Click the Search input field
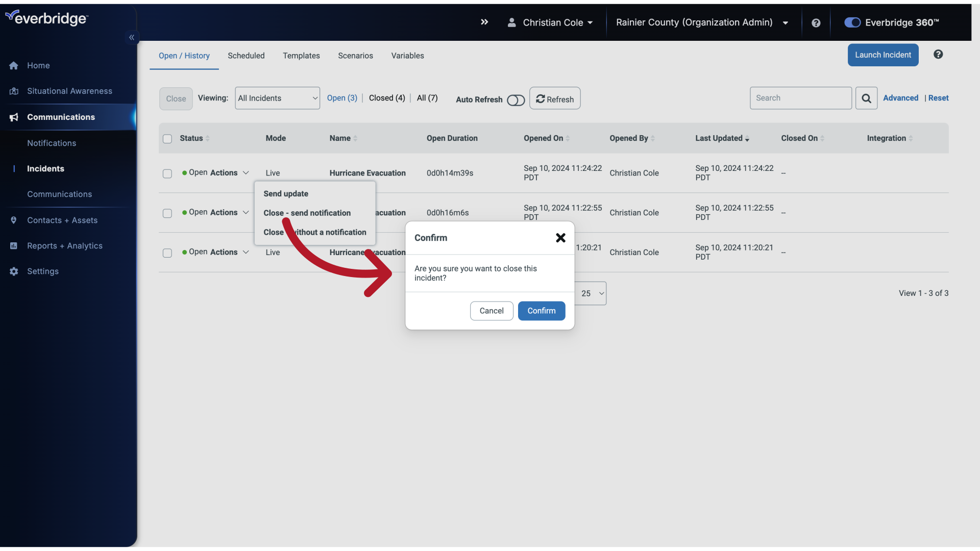Viewport: 980px width, 551px height. coord(800,97)
